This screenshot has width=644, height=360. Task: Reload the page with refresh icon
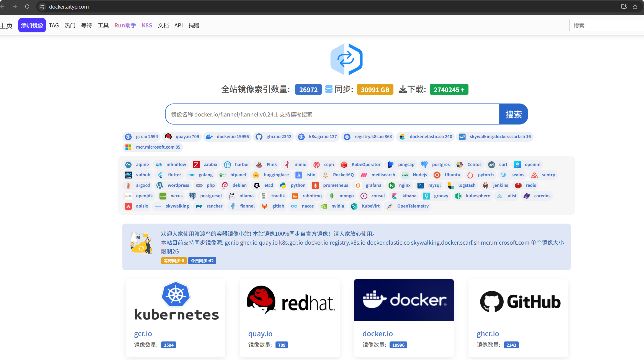[x=27, y=7]
